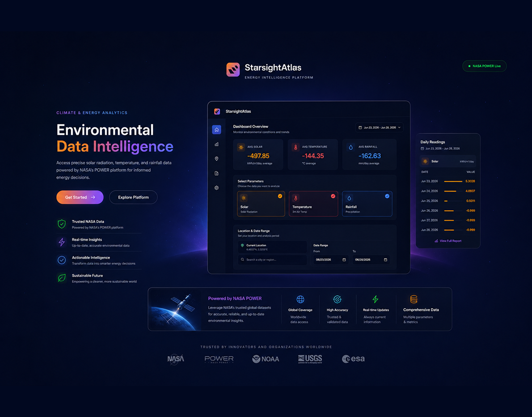Uncheck the Temperature parameter red checkmark
Image resolution: width=532 pixels, height=417 pixels.
[333, 196]
